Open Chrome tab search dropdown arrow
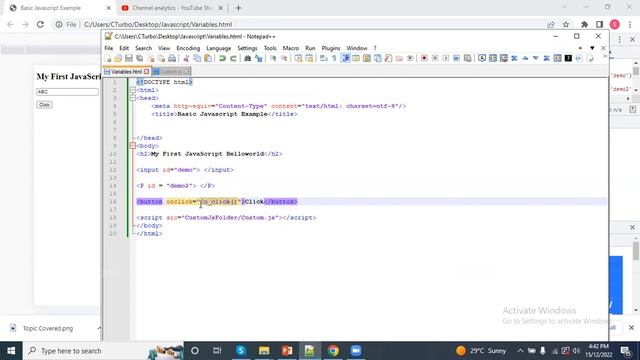 click(564, 7)
